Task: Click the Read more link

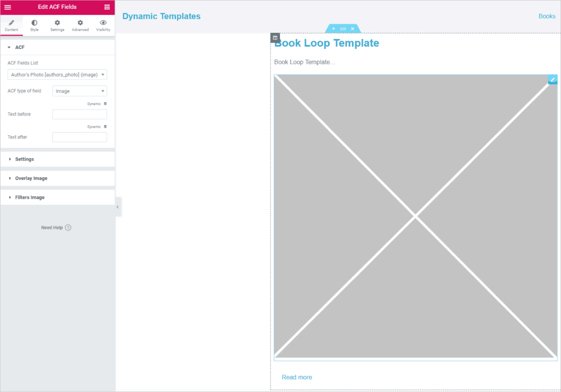Action: 297,377
